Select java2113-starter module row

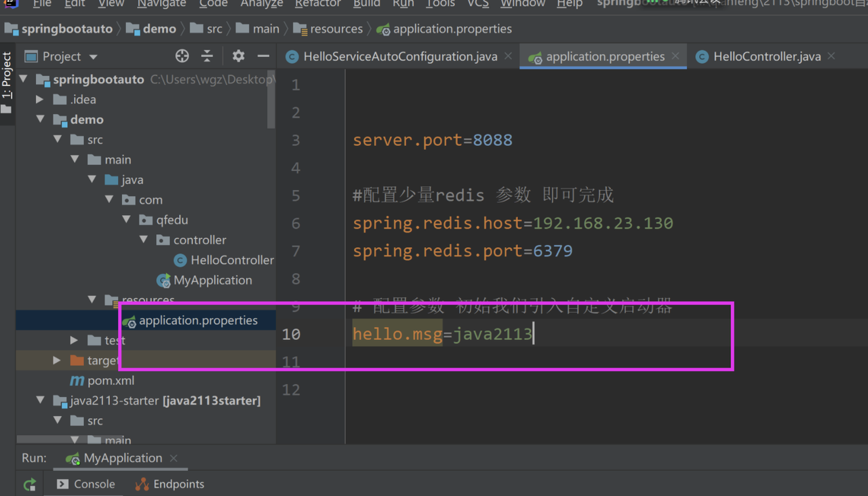point(146,400)
